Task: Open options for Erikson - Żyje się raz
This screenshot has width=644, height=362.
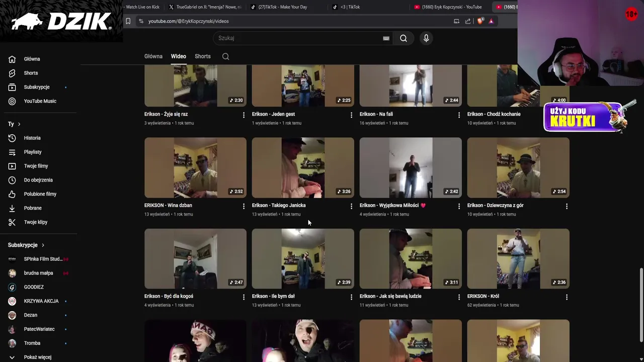Action: (244, 115)
